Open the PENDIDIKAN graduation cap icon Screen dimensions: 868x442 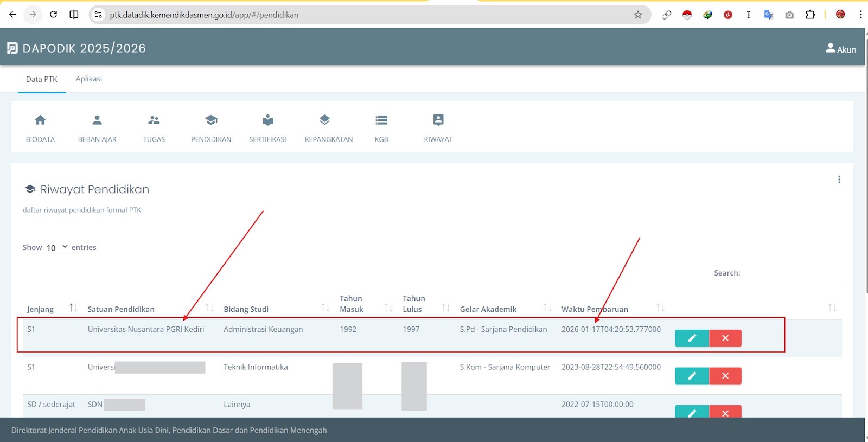[211, 120]
